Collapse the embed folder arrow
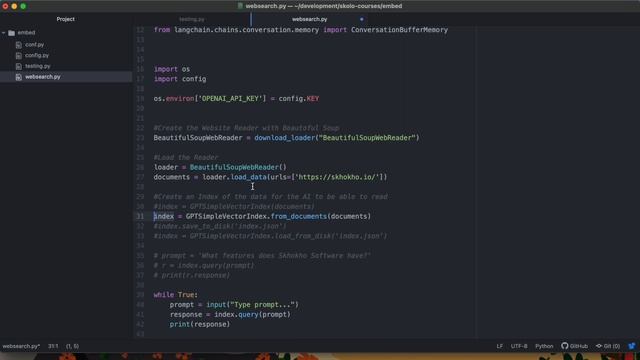 click(x=4, y=33)
